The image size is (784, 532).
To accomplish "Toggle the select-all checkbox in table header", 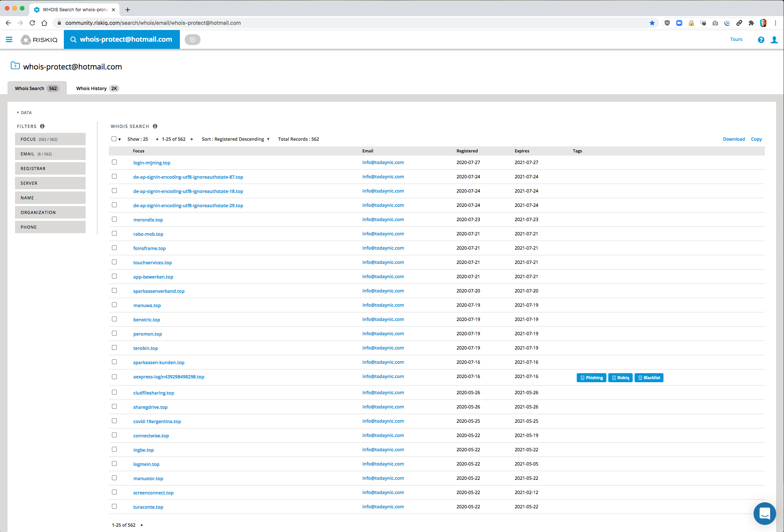I will [x=114, y=139].
